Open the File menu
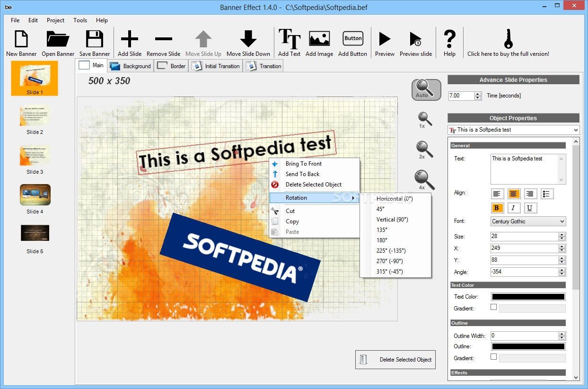This screenshot has width=588, height=389. [15, 20]
